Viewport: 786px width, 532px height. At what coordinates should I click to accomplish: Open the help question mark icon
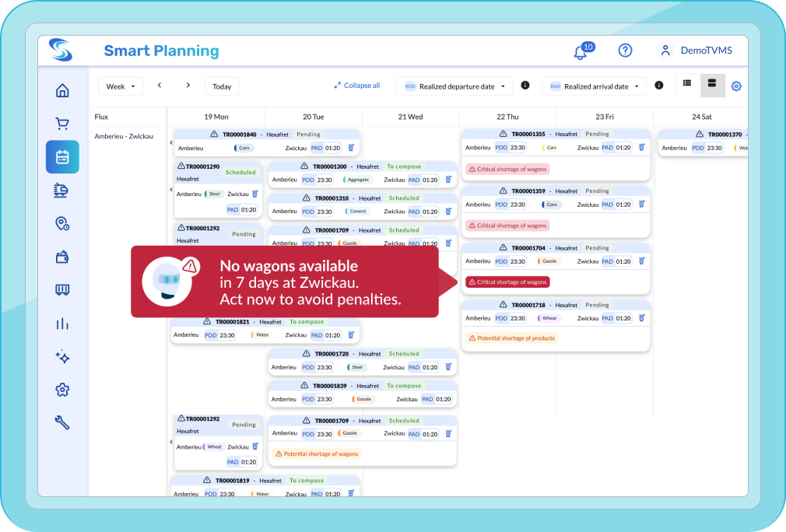(x=625, y=51)
